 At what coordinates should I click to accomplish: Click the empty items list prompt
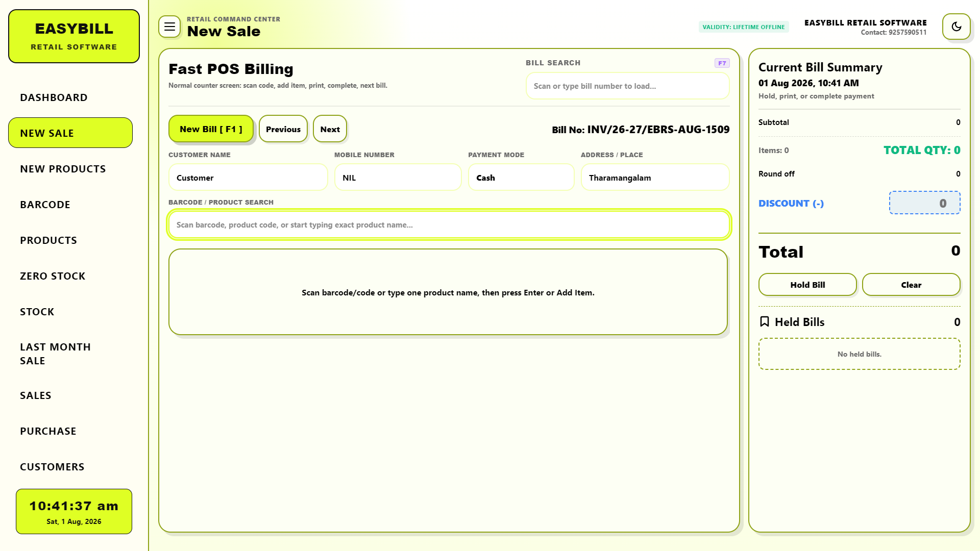448,292
